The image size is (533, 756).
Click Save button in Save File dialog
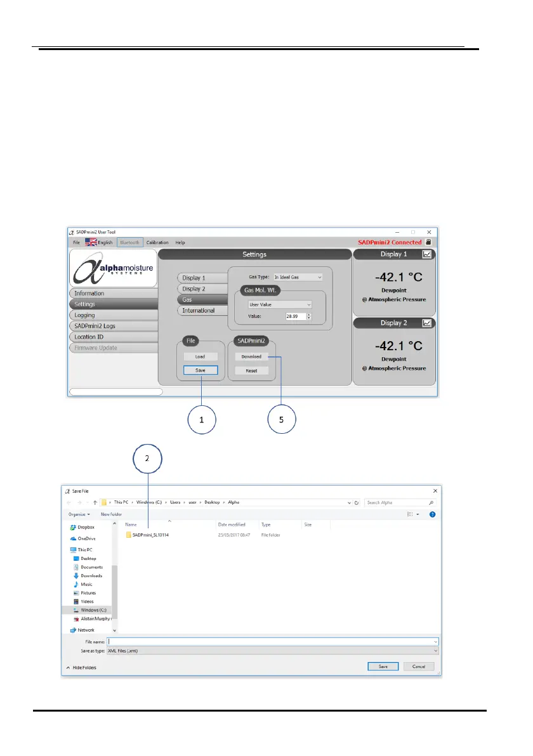click(383, 667)
